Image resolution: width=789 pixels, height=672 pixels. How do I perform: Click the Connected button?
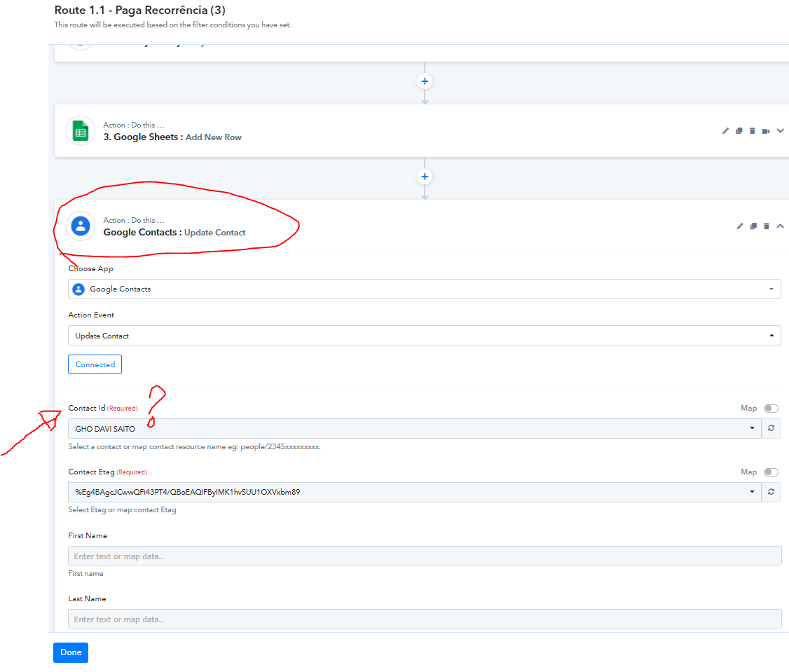click(95, 364)
